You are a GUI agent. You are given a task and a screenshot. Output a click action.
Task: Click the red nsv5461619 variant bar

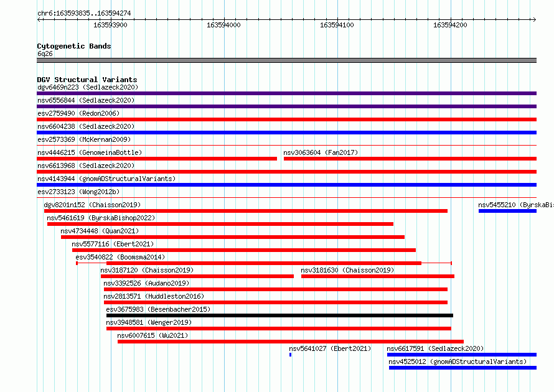click(x=220, y=224)
